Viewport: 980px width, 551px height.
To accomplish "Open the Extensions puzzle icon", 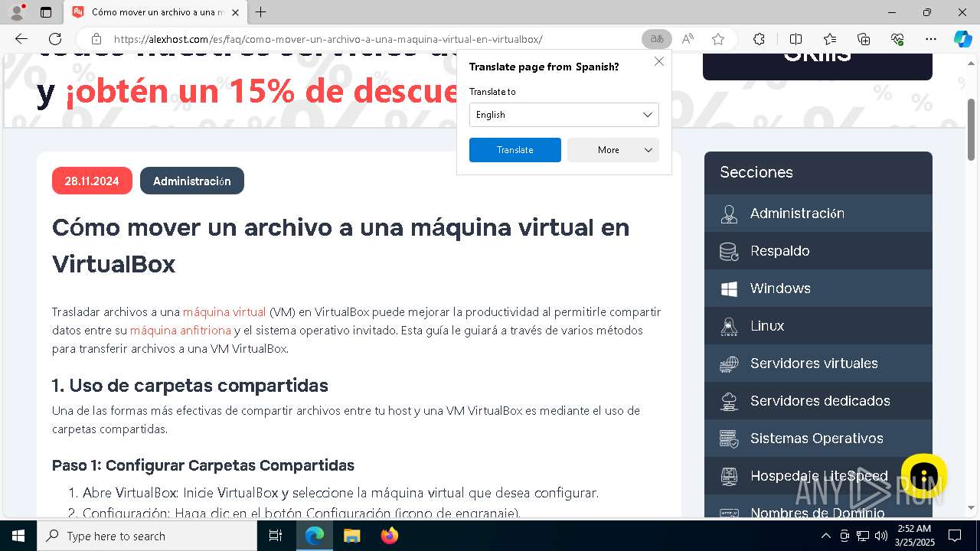I will tap(759, 39).
